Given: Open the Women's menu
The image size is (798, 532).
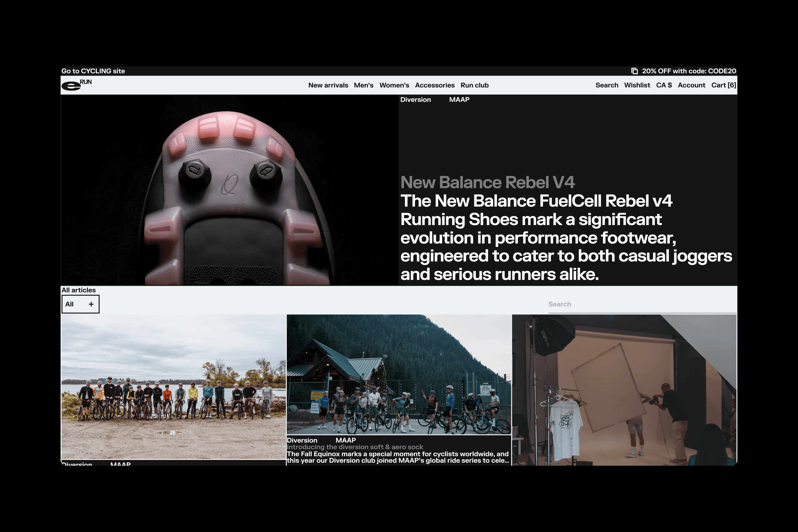Looking at the screenshot, I should (394, 85).
